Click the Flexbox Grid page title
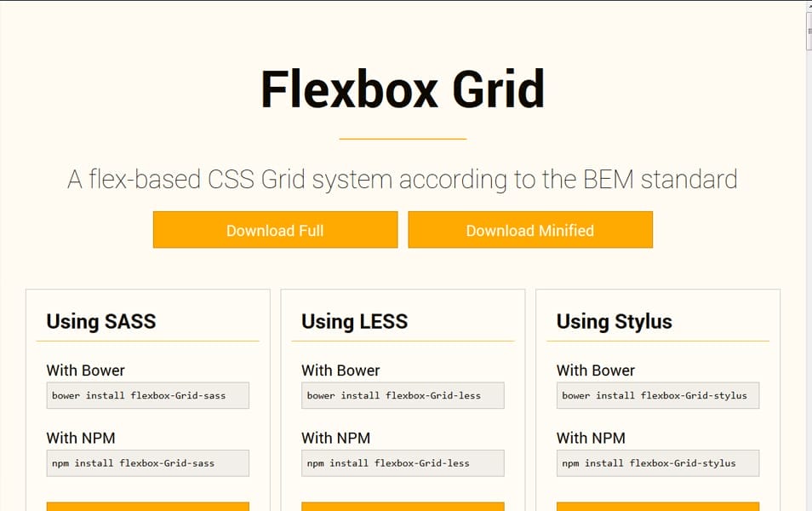Screen dimensions: 812x511 (403, 89)
